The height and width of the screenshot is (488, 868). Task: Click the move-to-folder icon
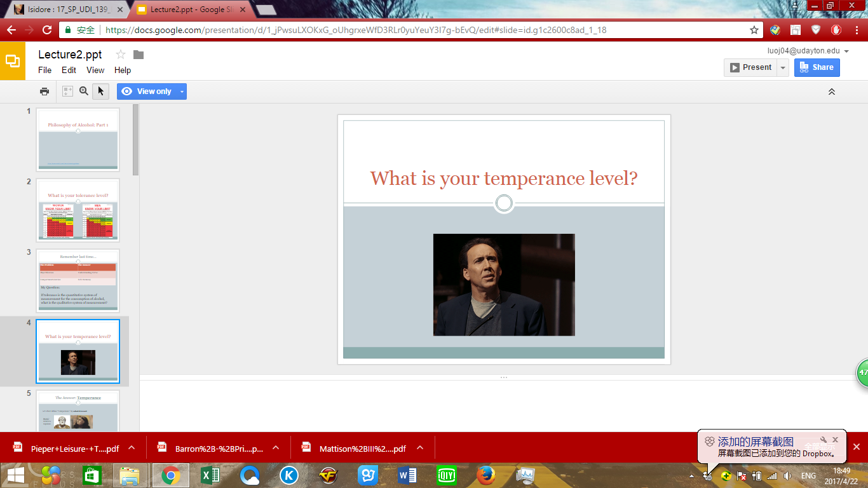(139, 55)
